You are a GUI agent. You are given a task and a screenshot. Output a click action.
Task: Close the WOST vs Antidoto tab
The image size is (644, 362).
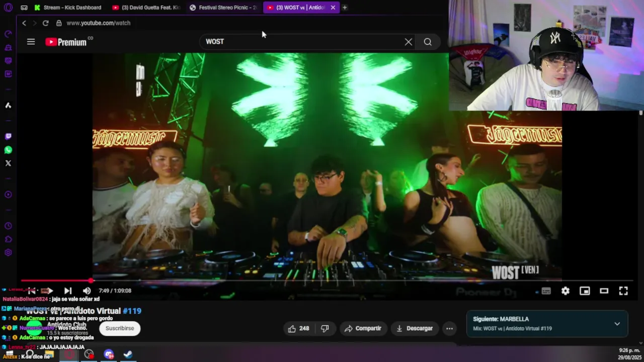[x=333, y=8]
